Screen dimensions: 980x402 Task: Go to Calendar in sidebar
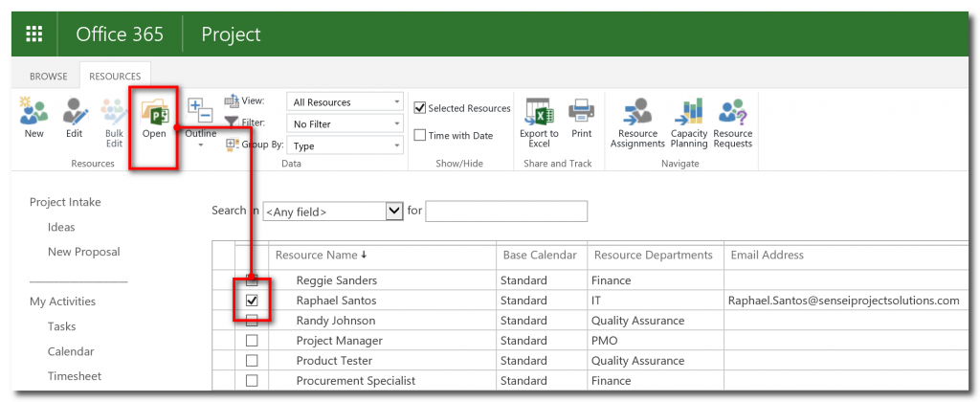coord(71,351)
